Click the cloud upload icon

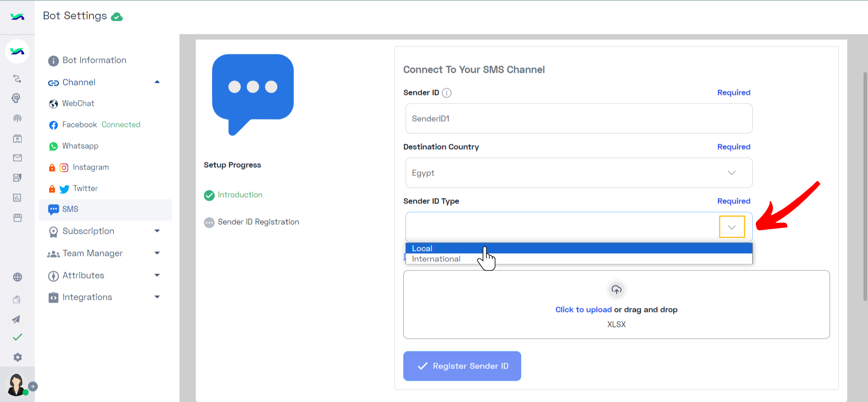tap(616, 289)
